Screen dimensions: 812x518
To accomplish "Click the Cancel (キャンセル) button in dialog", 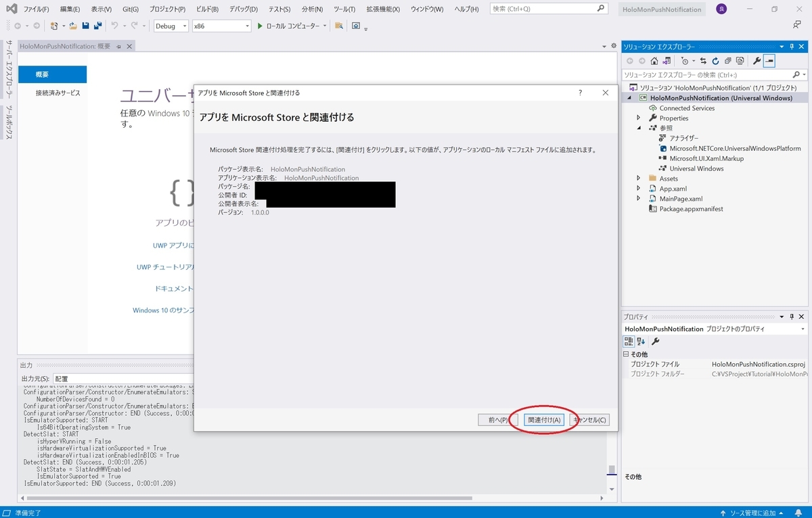I will 589,420.
